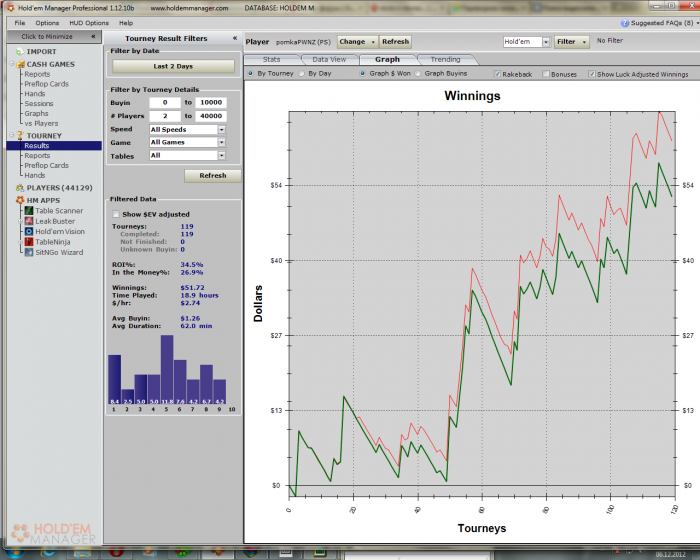700x560 pixels.
Task: Open the Tables dropdown
Action: click(188, 155)
